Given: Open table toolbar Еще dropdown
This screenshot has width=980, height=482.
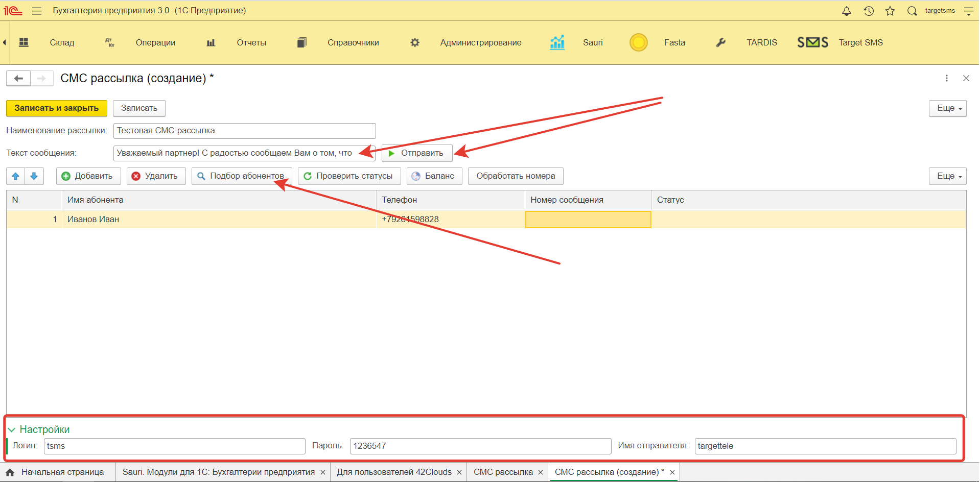Looking at the screenshot, I should (x=948, y=176).
